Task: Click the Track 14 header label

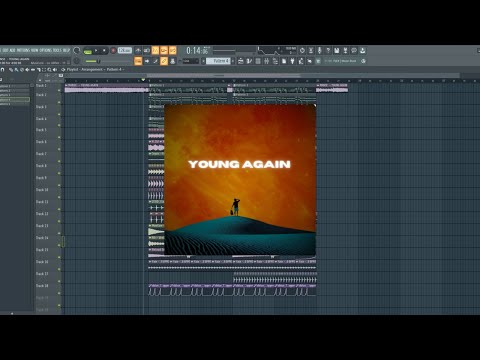Action: click(42, 238)
